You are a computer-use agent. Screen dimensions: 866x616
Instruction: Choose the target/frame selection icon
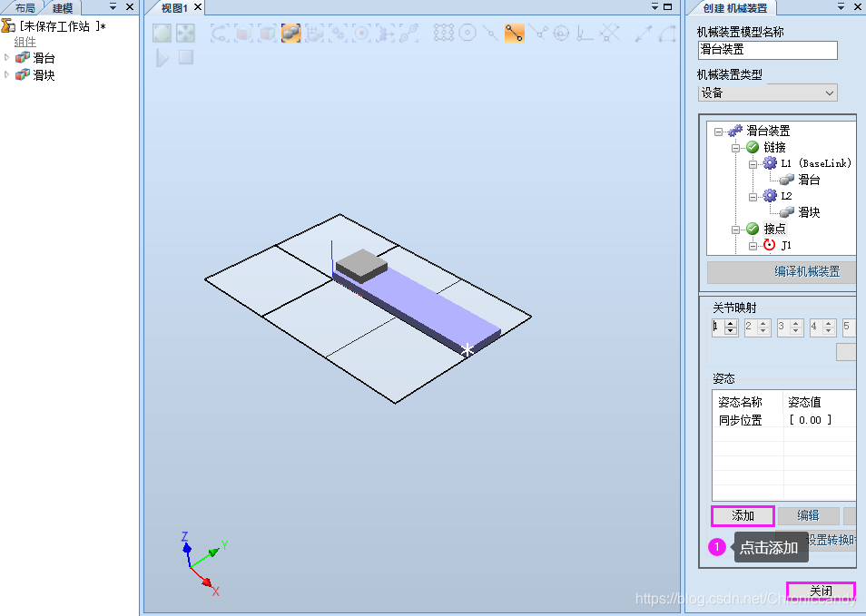pos(362,34)
